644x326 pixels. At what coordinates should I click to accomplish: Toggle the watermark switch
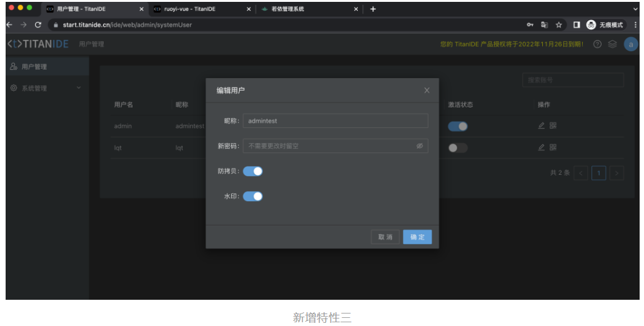coord(253,196)
